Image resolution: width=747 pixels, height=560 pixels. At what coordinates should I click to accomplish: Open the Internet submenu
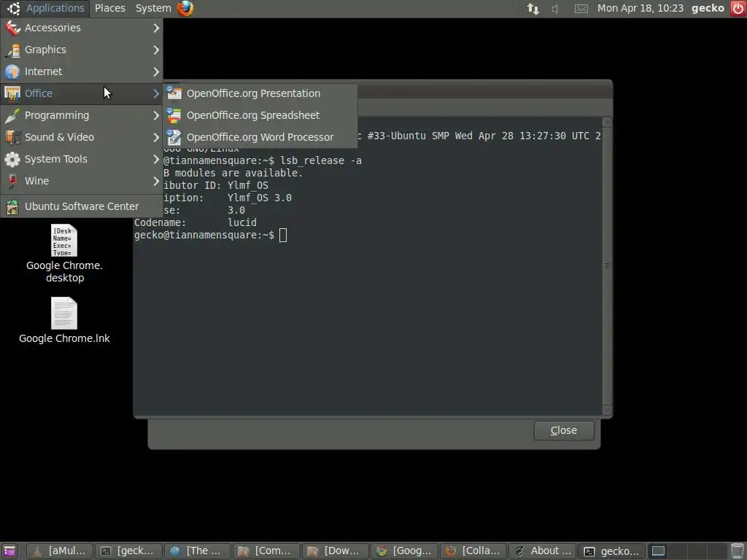(82, 72)
